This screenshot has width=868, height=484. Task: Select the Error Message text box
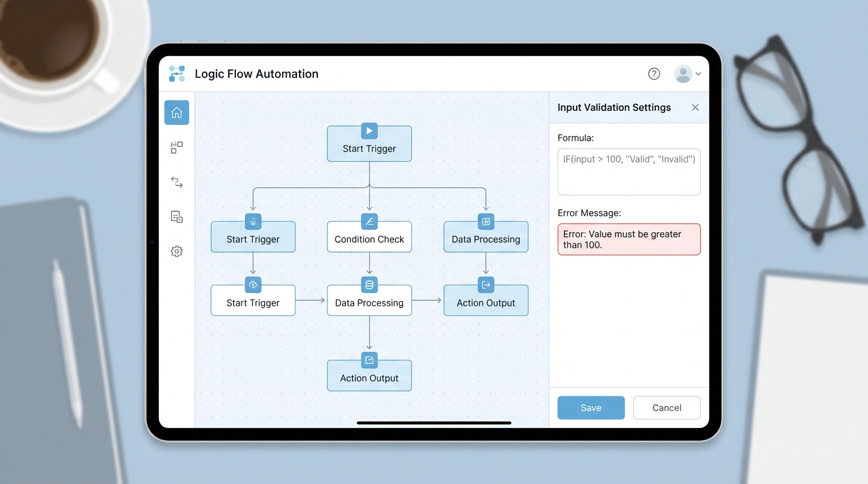[x=628, y=239]
